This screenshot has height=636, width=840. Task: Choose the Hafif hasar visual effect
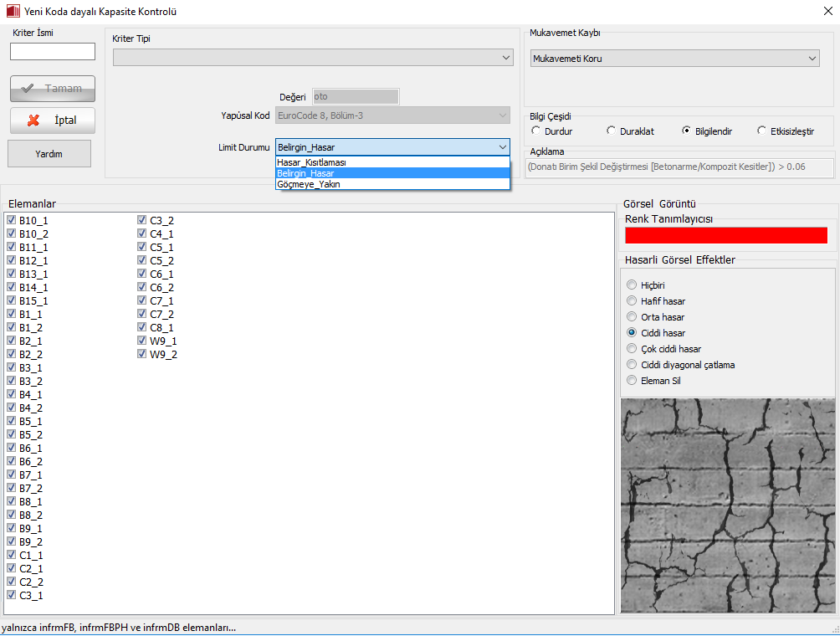pyautogui.click(x=633, y=300)
